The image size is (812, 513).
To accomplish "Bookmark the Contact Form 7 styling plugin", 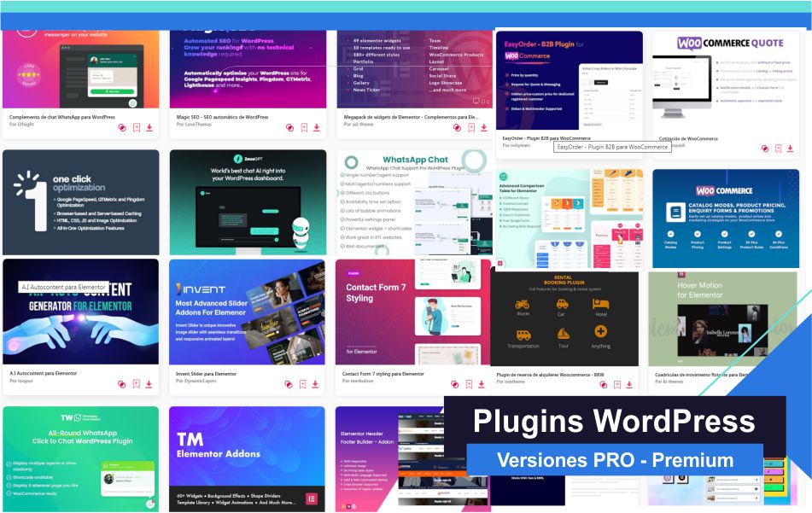I will [469, 384].
